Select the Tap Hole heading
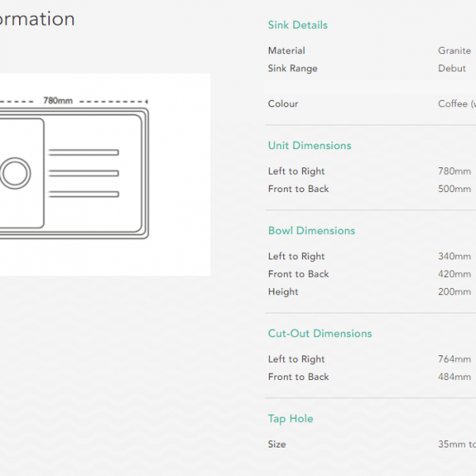 click(x=290, y=419)
